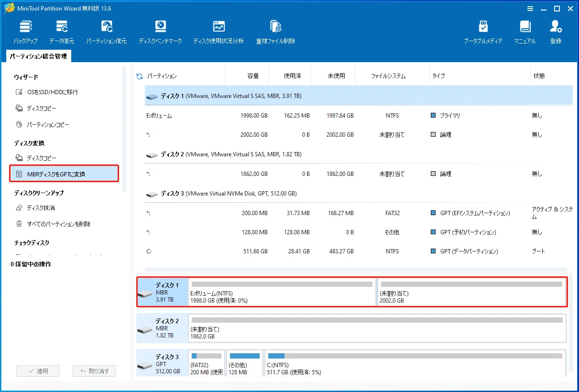Launch データ復元 from the toolbar

tap(62, 32)
